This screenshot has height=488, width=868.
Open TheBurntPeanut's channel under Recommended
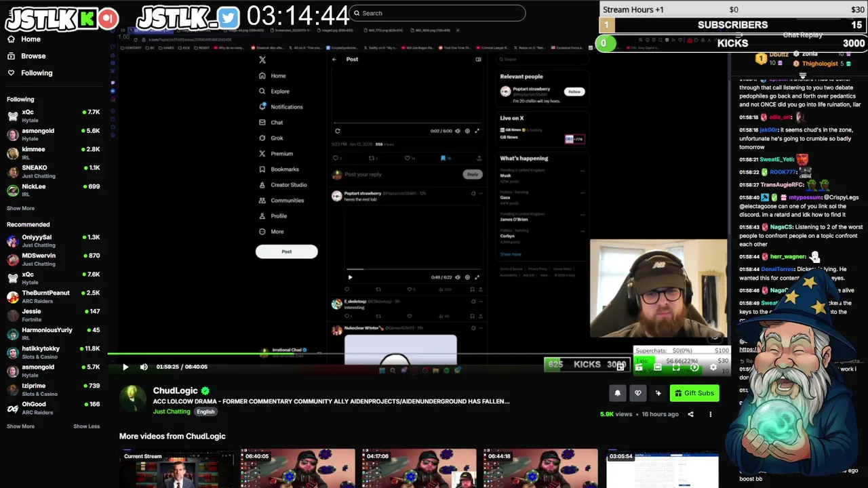click(x=53, y=296)
